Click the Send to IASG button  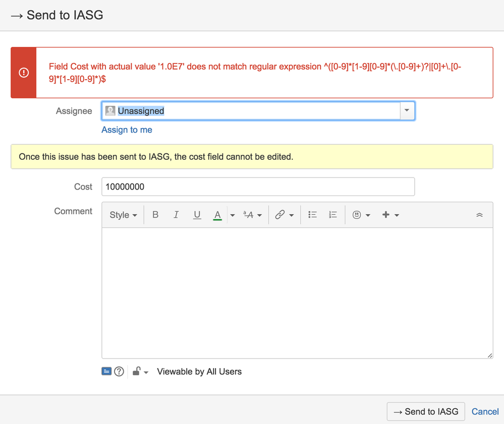click(x=426, y=411)
